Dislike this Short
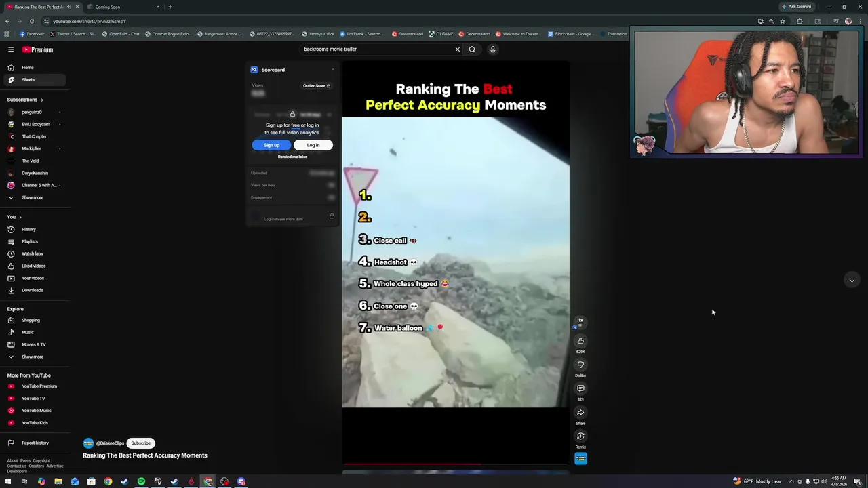 coord(580,365)
